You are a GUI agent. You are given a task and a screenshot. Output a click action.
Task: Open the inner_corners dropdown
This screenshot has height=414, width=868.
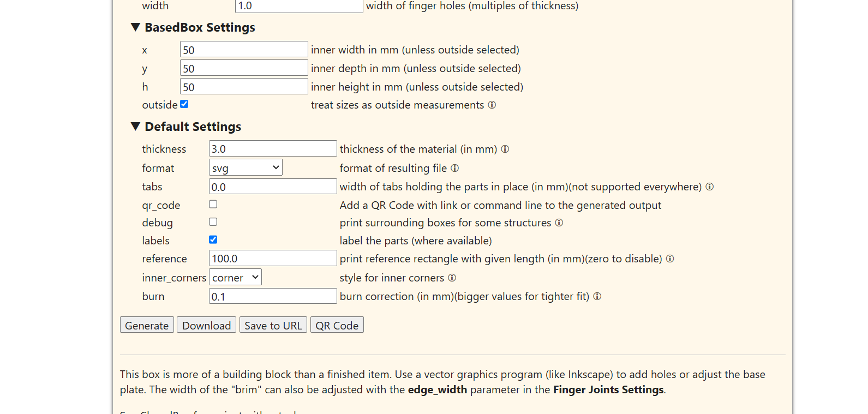(235, 277)
